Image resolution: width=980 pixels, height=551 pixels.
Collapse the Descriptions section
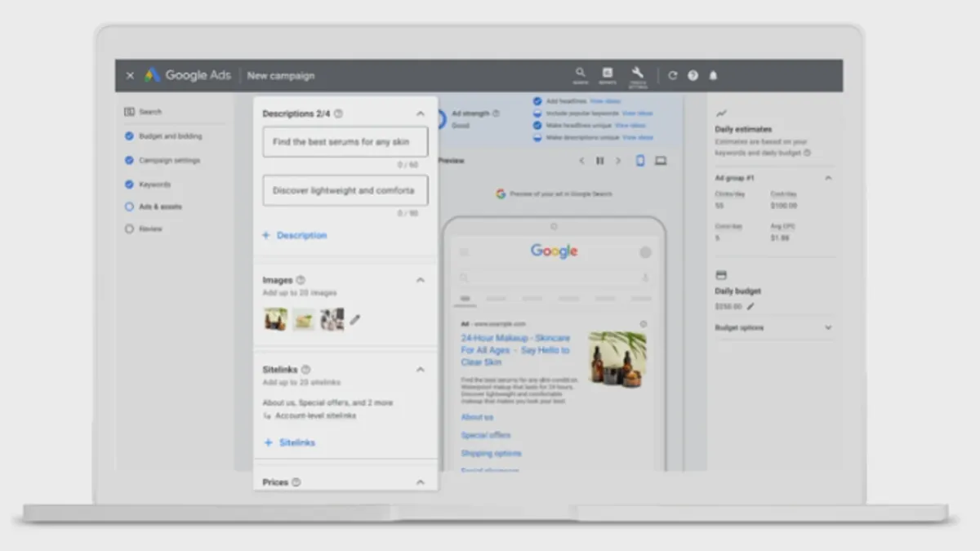point(421,114)
